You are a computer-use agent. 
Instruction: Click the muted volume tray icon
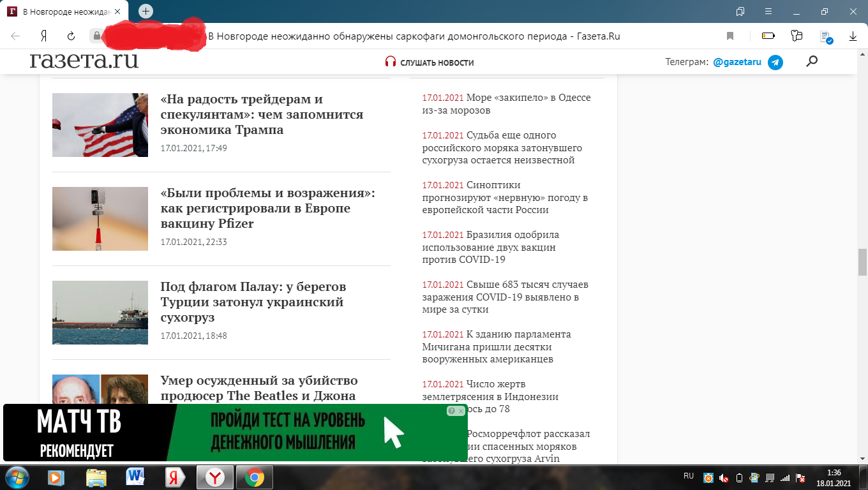[x=724, y=478]
